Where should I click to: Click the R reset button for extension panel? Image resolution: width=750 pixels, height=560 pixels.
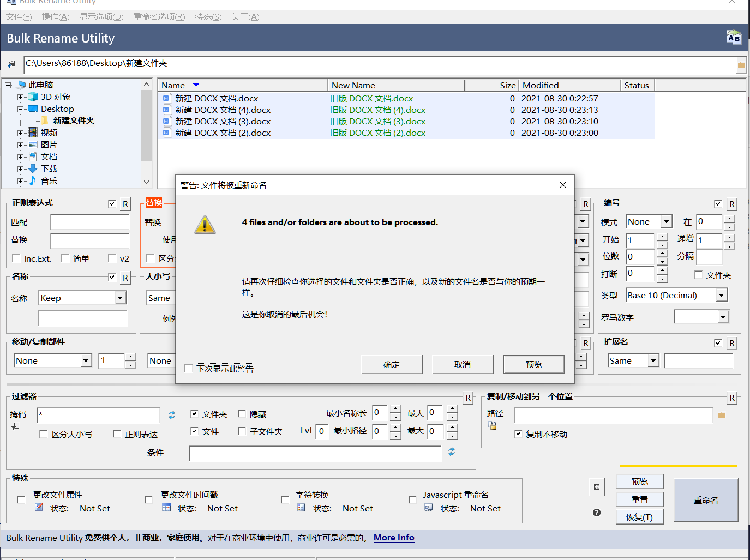pyautogui.click(x=732, y=343)
